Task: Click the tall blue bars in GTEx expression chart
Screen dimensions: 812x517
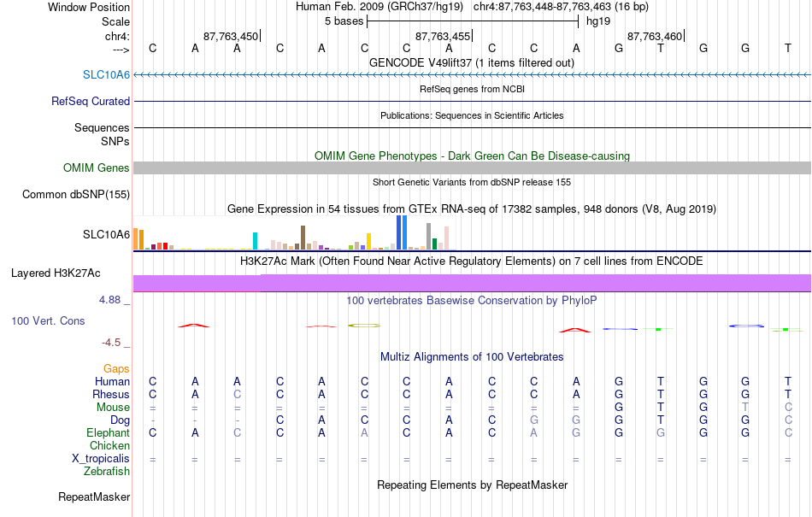Action: [402, 232]
